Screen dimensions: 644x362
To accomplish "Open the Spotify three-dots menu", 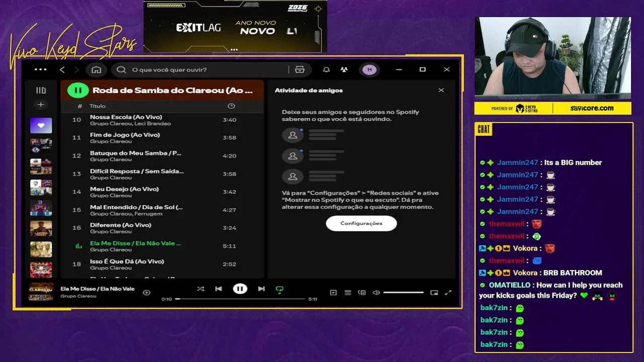I will tap(41, 70).
